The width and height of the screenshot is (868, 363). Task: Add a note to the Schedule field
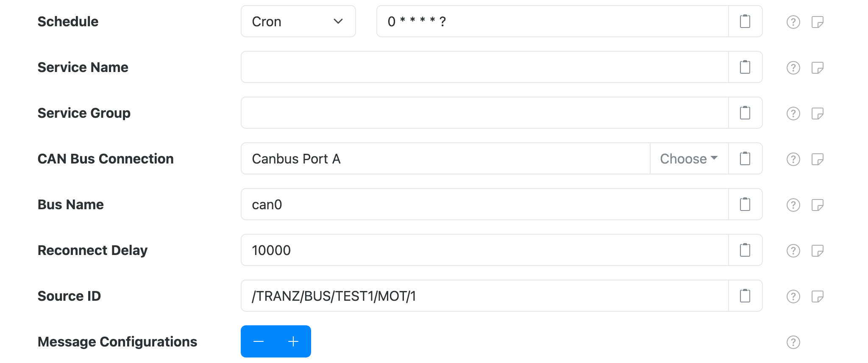coord(818,21)
